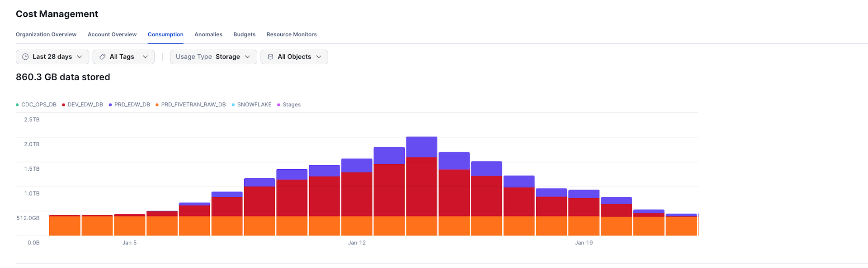Viewport: 868px width, 268px height.
Task: Click the chevron arrow on All Tags
Action: 145,57
